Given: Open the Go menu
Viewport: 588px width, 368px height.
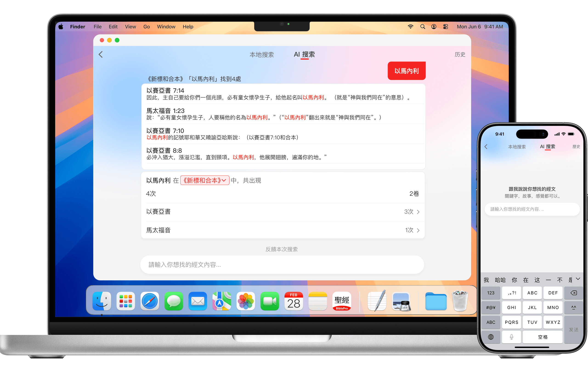Looking at the screenshot, I should coord(147,26).
